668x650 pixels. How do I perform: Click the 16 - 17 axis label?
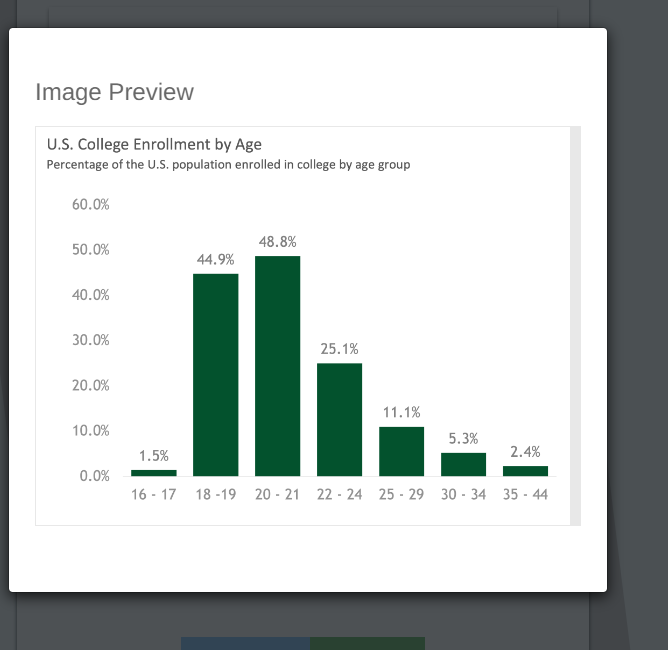[x=154, y=495]
